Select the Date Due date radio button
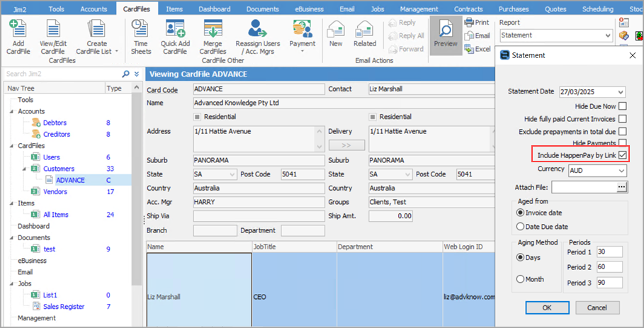 [x=520, y=227]
